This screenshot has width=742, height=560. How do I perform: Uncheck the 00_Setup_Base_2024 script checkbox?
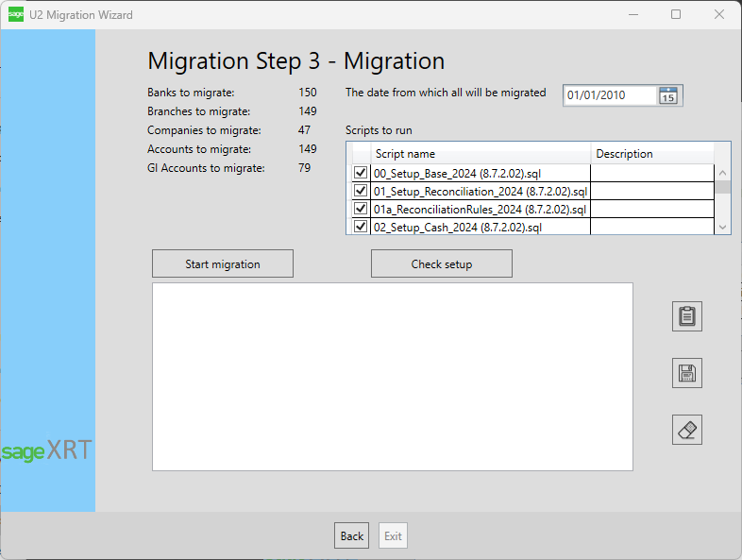coord(360,173)
